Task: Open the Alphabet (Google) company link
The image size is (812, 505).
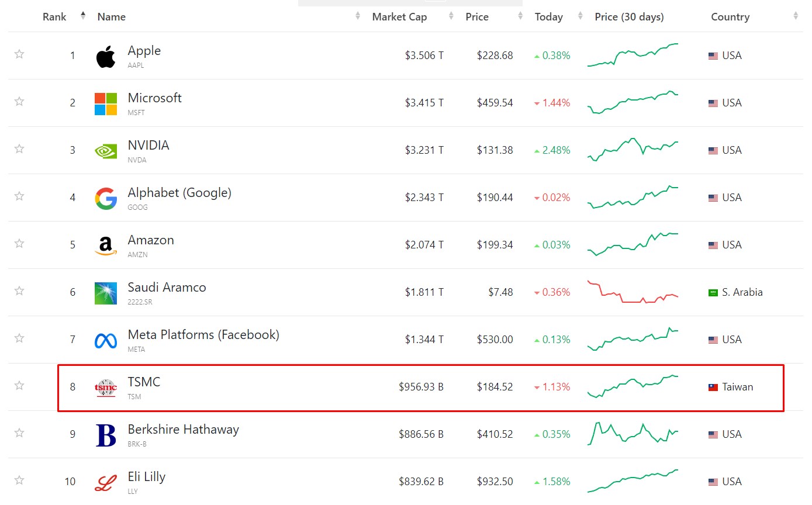Action: pyautogui.click(x=179, y=192)
